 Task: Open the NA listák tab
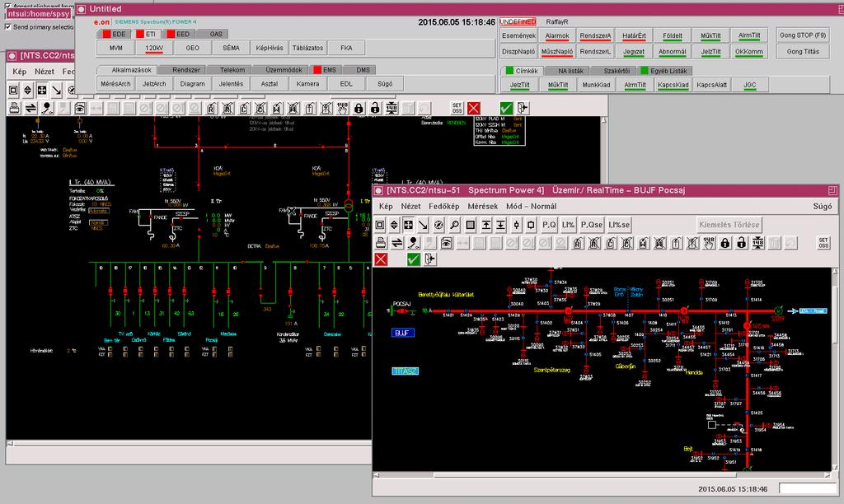(567, 71)
